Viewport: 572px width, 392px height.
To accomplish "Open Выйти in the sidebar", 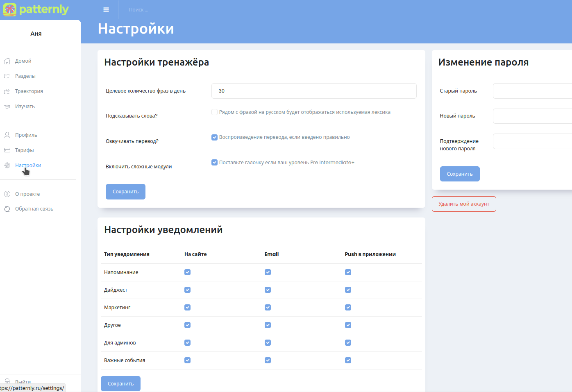I will [x=23, y=381].
